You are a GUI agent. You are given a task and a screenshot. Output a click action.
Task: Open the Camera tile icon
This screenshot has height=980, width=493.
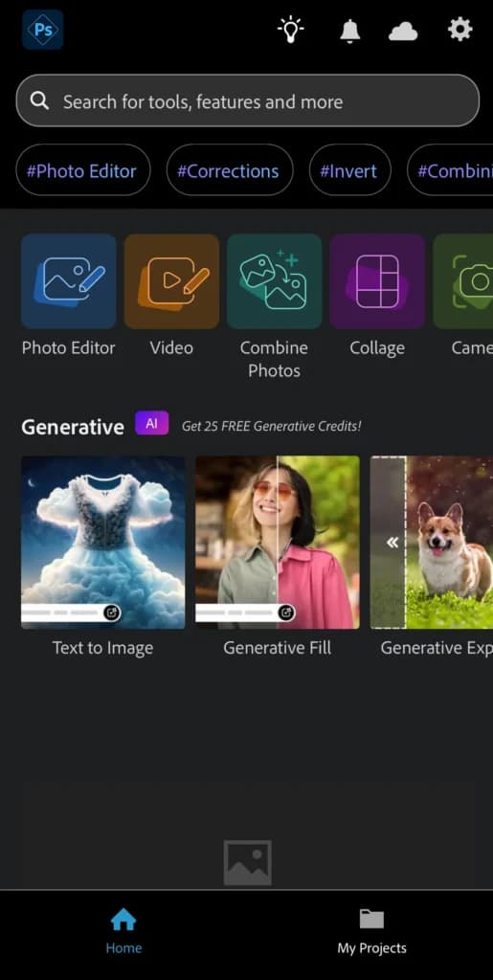(463, 281)
